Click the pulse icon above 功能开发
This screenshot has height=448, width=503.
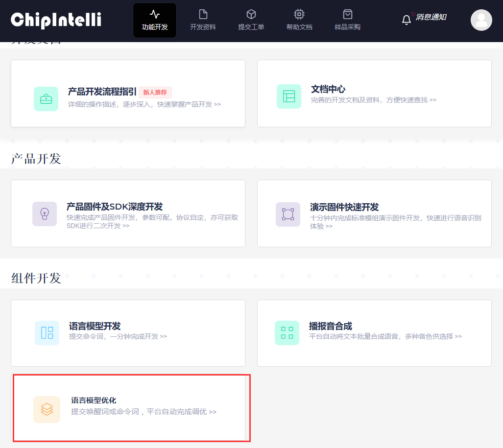(155, 14)
